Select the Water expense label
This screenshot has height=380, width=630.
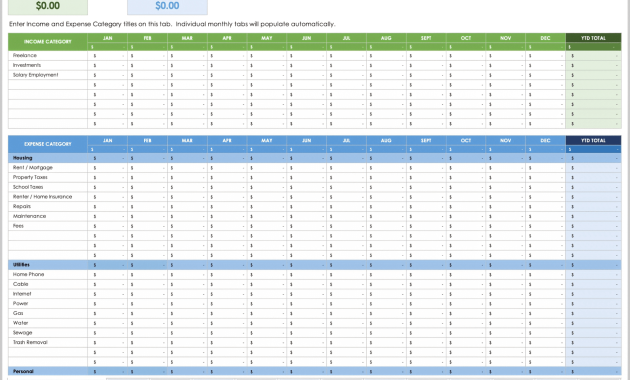tap(20, 323)
